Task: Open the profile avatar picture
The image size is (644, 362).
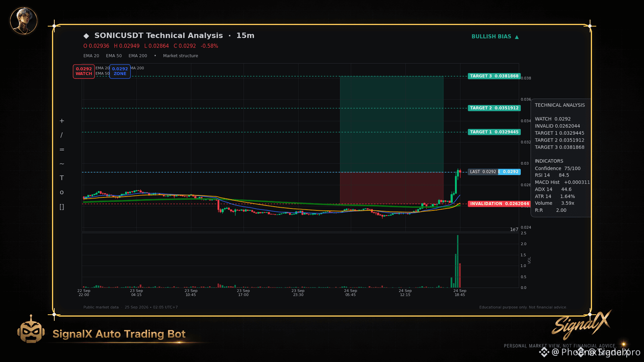Action: tap(23, 21)
